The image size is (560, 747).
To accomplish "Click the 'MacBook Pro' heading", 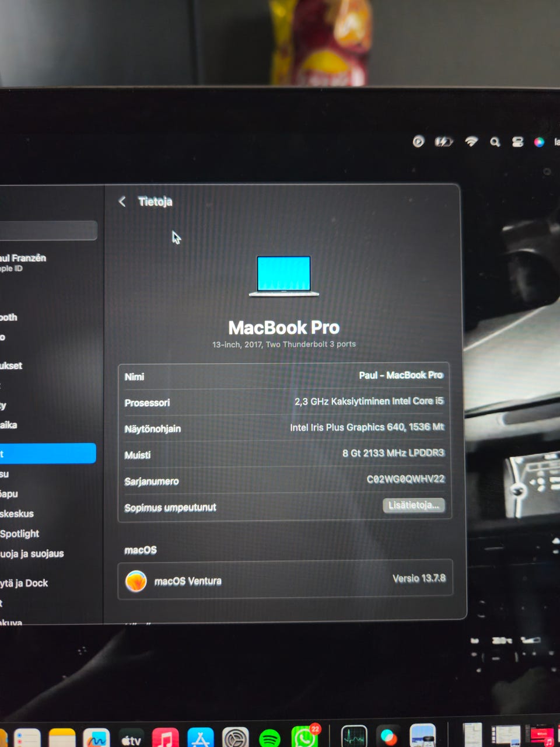I will [x=284, y=327].
